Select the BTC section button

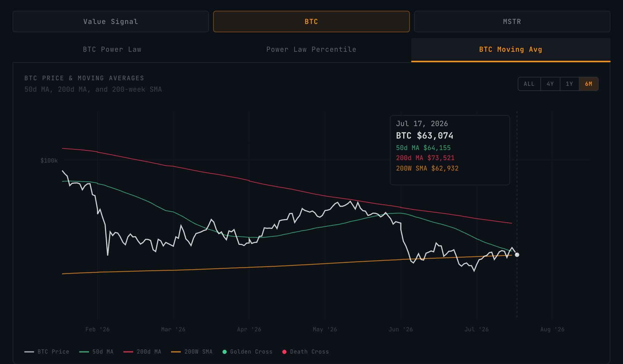tap(311, 22)
